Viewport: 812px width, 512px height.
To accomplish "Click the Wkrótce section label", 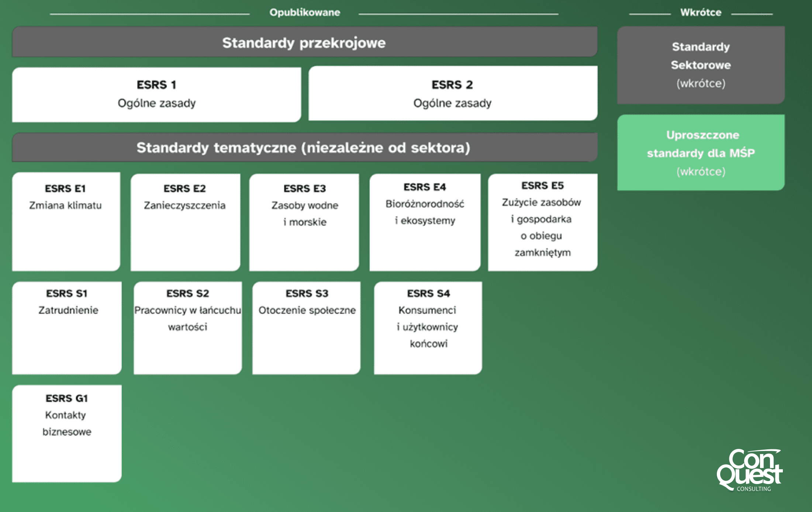I will [x=701, y=13].
